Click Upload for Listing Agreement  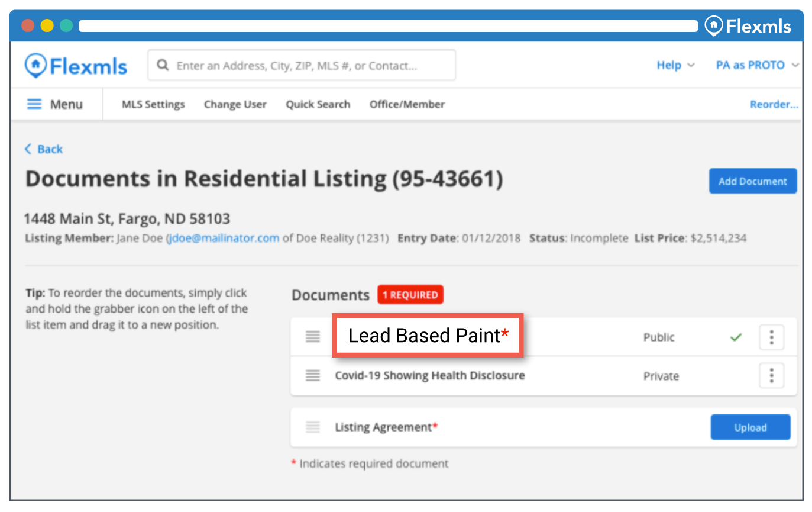(x=750, y=428)
